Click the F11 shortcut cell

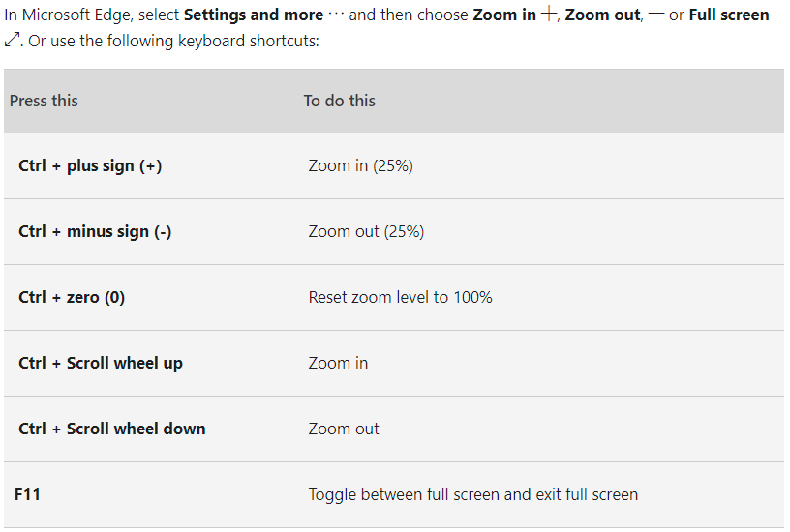pyautogui.click(x=27, y=494)
